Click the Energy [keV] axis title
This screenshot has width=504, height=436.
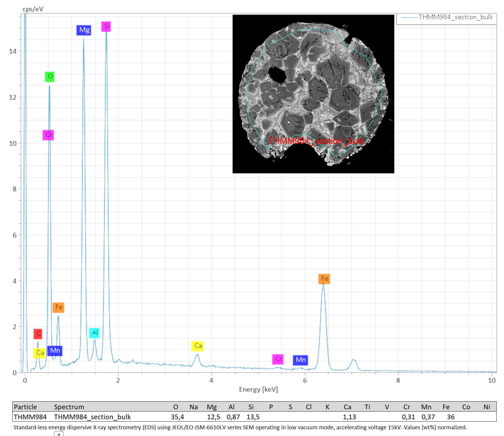258,390
